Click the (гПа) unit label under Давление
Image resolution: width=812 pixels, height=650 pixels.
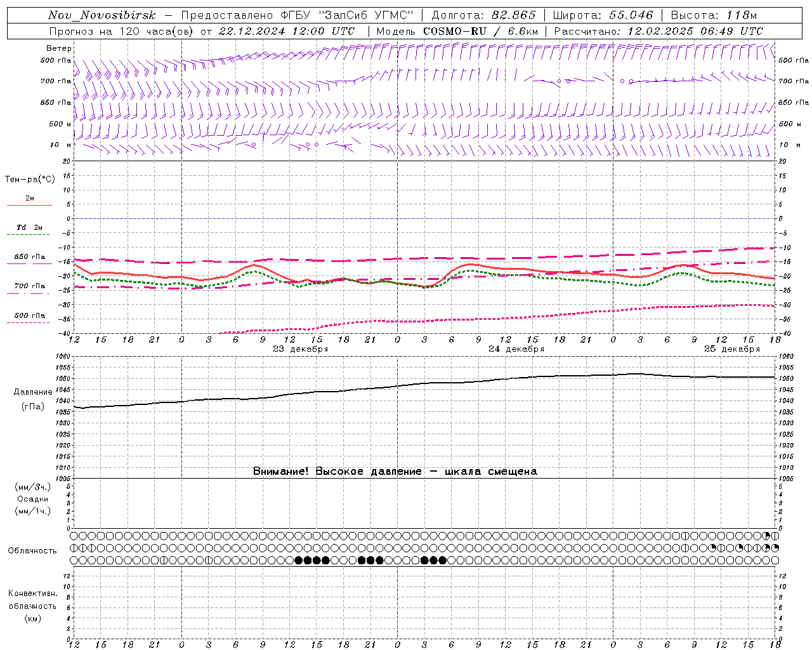tap(33, 407)
